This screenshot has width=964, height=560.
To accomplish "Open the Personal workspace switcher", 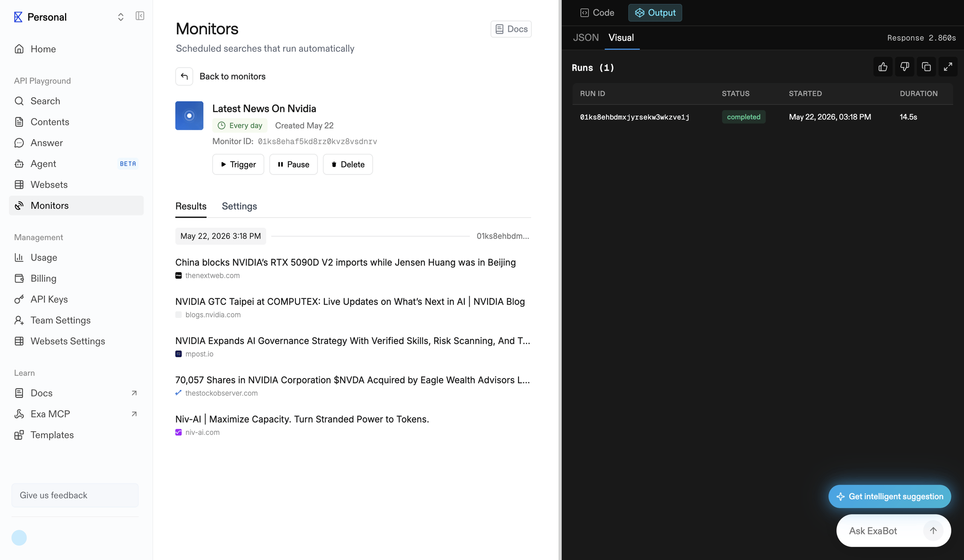I will click(x=120, y=17).
